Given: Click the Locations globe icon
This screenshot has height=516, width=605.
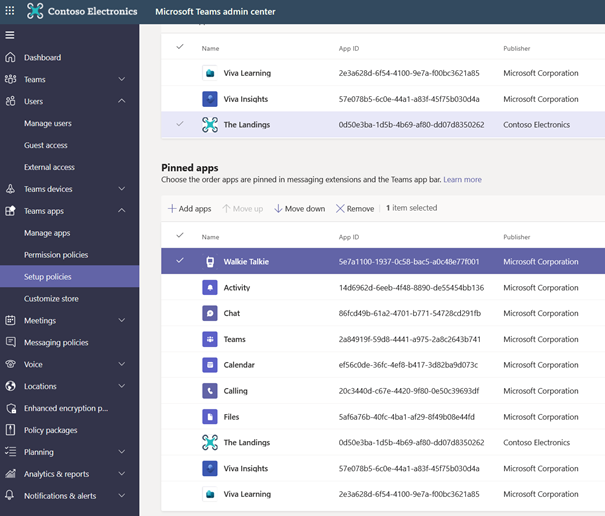Looking at the screenshot, I should [10, 386].
